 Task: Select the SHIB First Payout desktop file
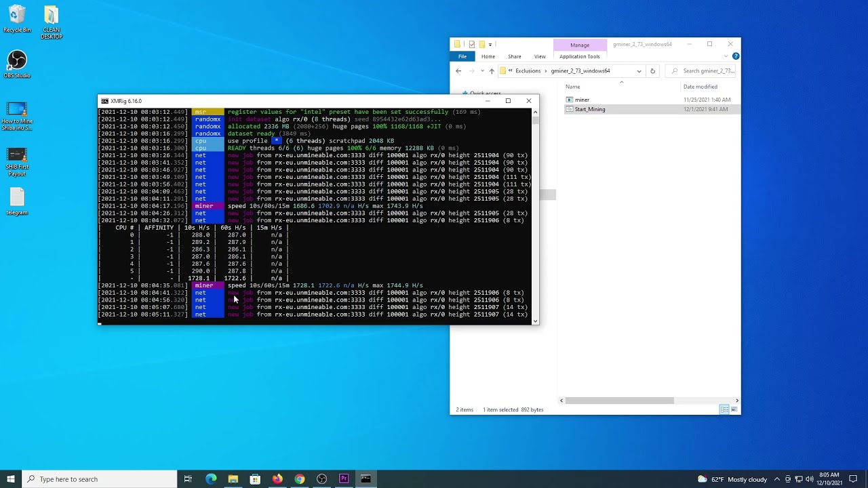[17, 162]
